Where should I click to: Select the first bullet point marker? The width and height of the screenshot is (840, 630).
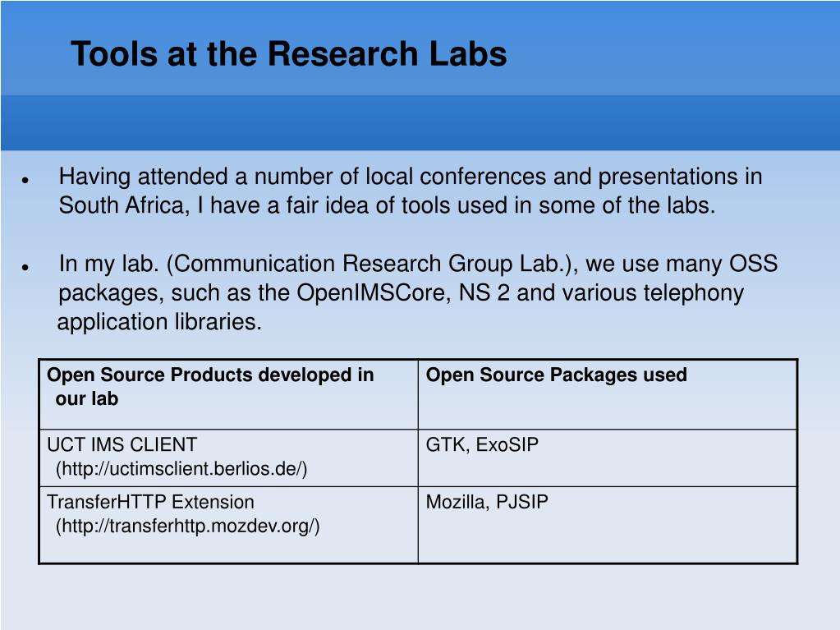[25, 181]
